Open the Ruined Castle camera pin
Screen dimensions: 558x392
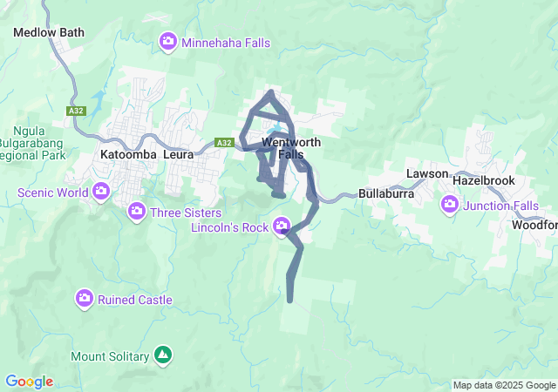tap(85, 299)
